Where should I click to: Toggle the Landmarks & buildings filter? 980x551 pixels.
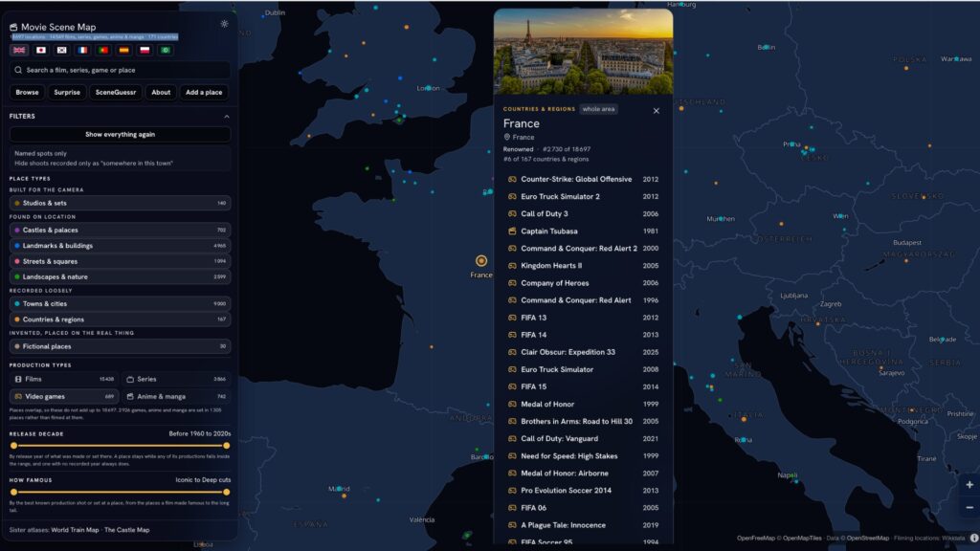tap(120, 246)
